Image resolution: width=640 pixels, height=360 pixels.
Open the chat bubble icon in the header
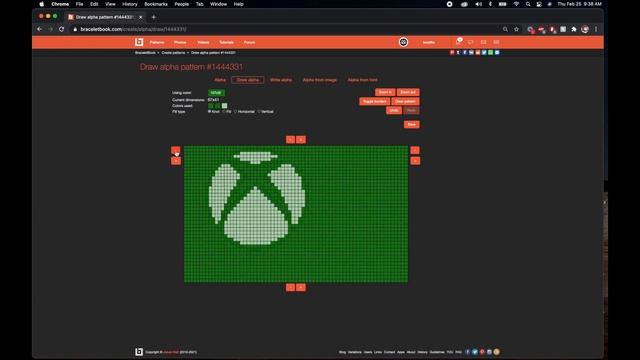(x=471, y=42)
